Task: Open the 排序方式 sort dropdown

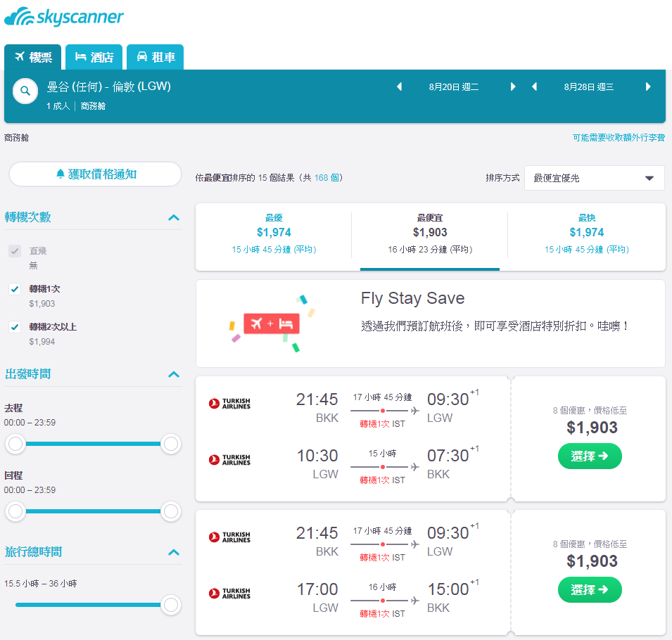Action: click(594, 178)
